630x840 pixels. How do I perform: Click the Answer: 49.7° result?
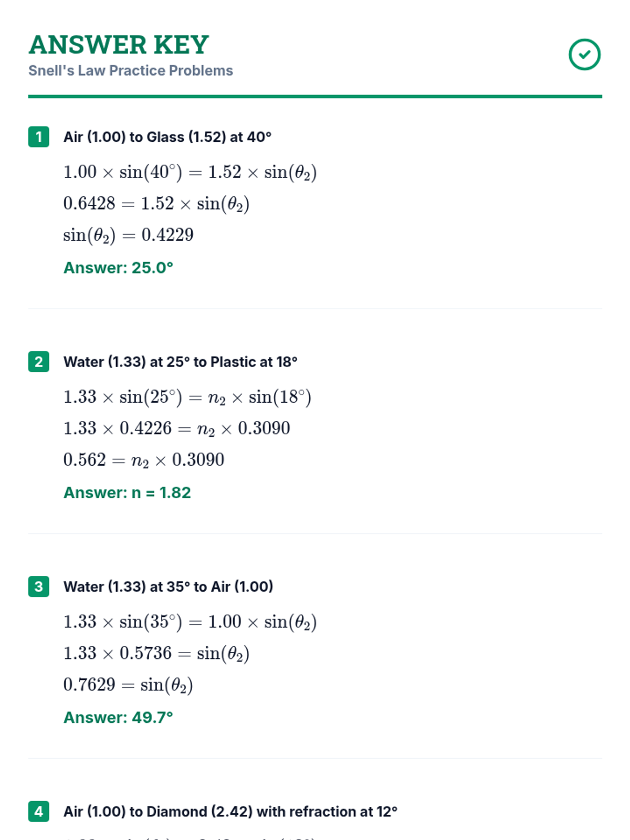point(118,717)
